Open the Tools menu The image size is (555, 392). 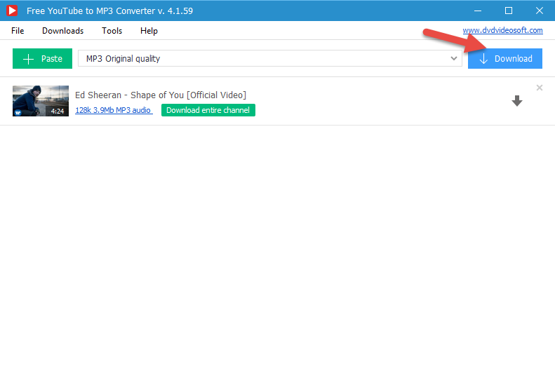point(112,31)
